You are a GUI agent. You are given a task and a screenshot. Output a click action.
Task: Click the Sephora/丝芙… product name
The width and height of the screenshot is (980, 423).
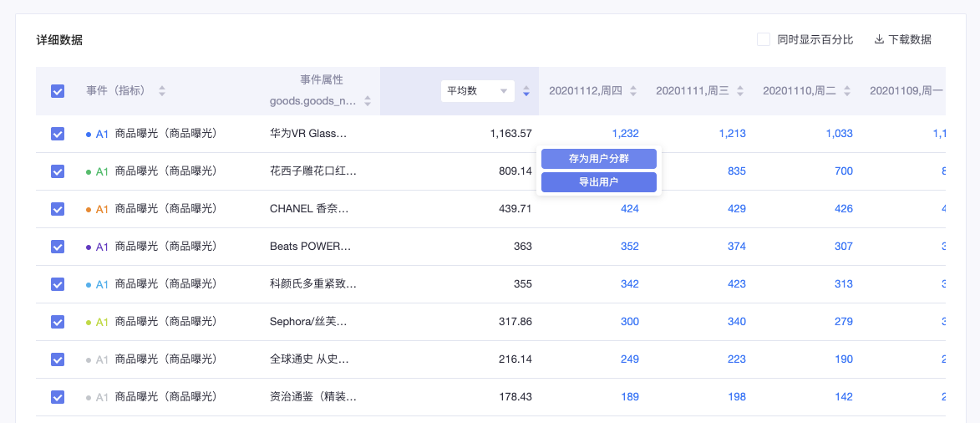tap(309, 321)
